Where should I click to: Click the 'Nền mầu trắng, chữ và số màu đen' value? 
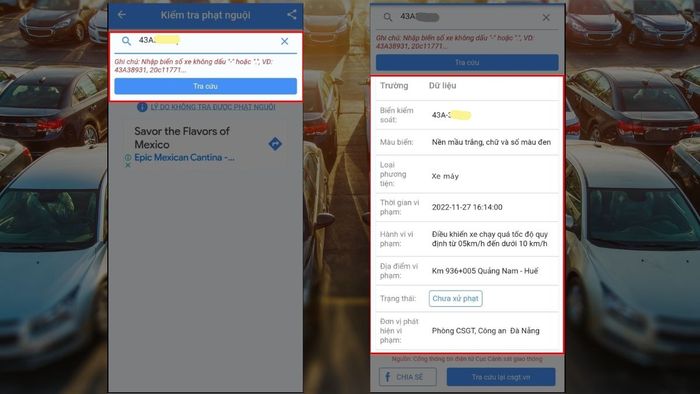pyautogui.click(x=491, y=142)
